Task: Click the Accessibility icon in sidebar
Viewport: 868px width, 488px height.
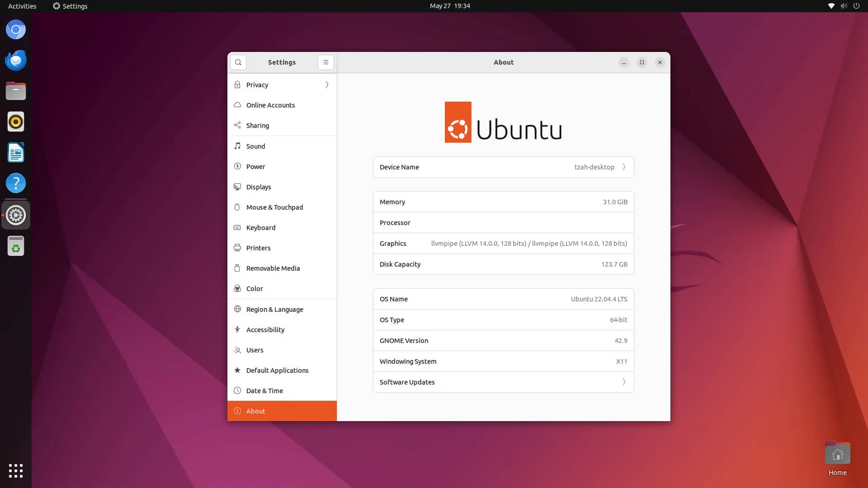Action: tap(237, 329)
